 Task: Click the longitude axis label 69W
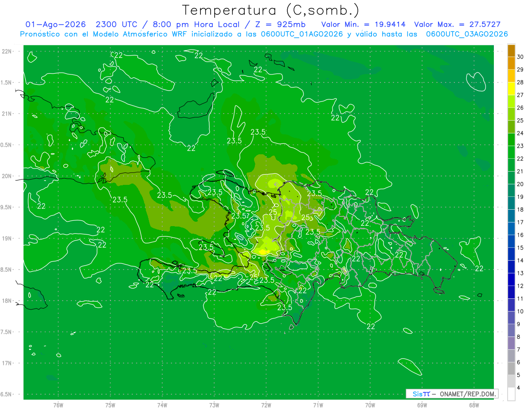coord(422,405)
